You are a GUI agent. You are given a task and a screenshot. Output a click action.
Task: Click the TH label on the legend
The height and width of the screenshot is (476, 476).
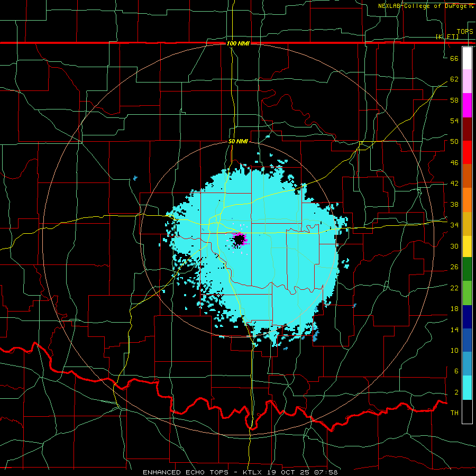[x=454, y=413]
